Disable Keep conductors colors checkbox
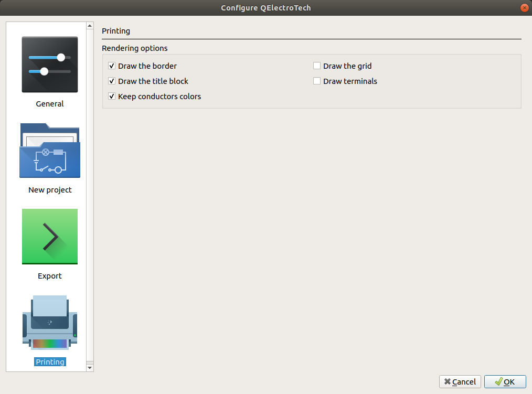Viewport: 532px width, 394px height. pyautogui.click(x=112, y=97)
